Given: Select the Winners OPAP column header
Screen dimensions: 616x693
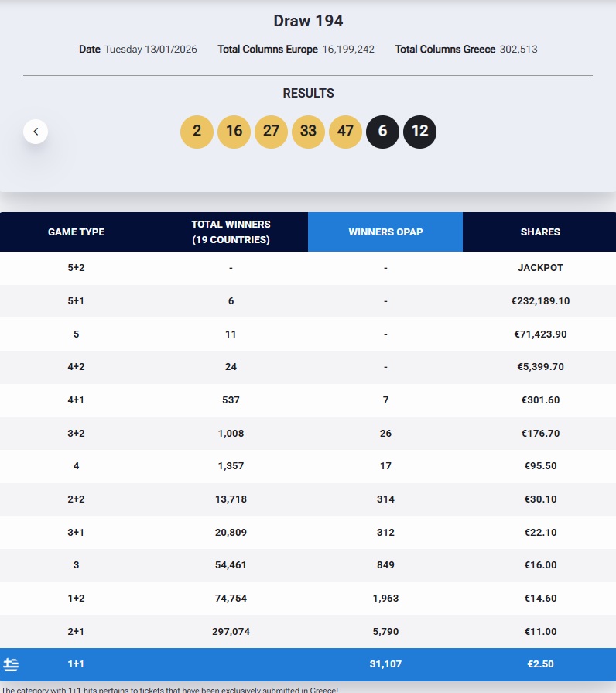Looking at the screenshot, I should (385, 232).
